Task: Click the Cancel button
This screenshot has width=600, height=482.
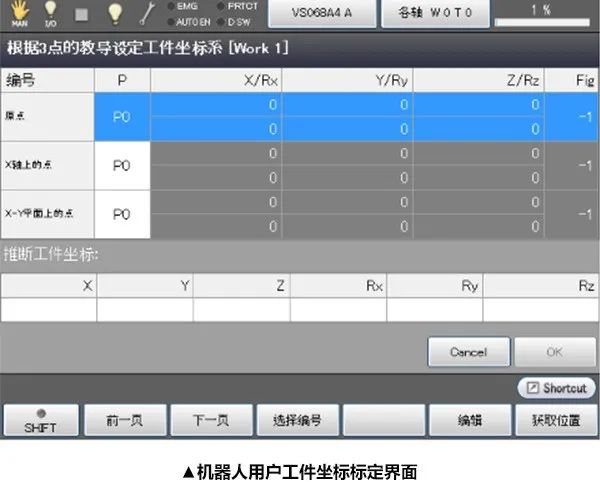Action: click(x=468, y=352)
